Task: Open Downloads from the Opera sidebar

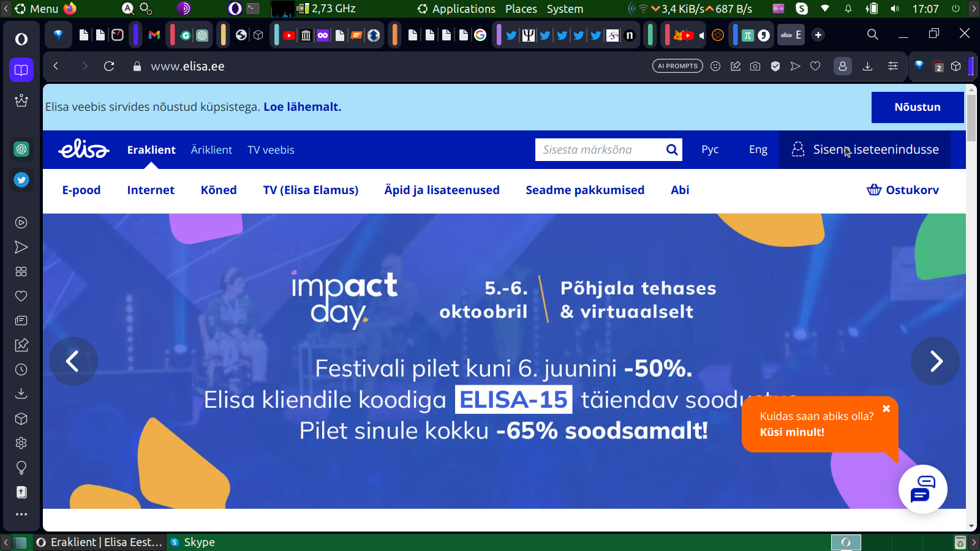Action: (21, 394)
